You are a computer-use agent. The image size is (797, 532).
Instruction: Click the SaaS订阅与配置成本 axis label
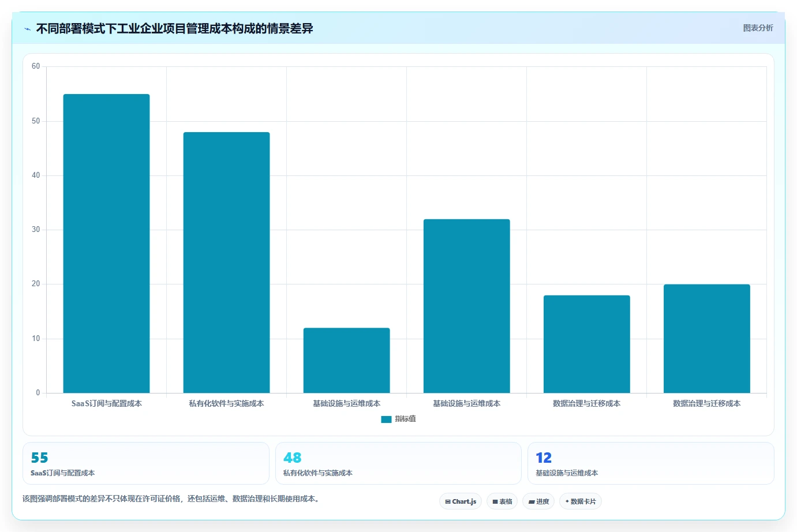coord(106,403)
